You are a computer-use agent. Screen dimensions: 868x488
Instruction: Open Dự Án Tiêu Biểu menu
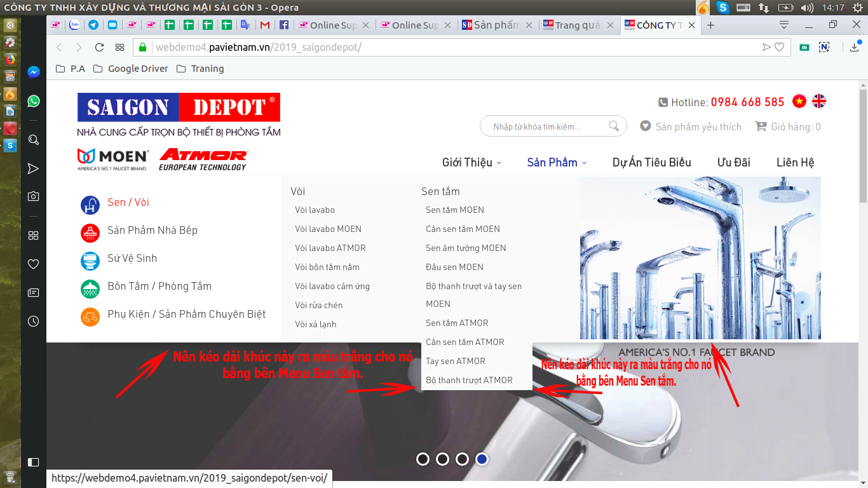click(652, 162)
